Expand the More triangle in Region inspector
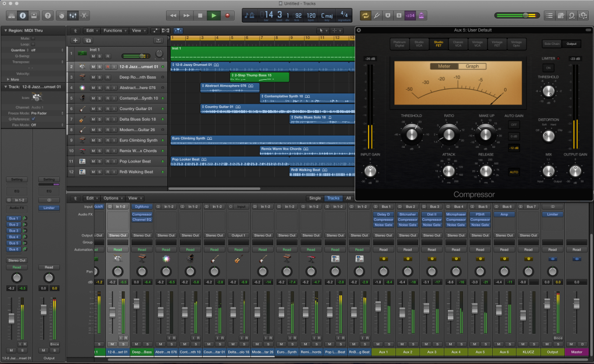Image resolution: width=594 pixels, height=364 pixels. 8,80
